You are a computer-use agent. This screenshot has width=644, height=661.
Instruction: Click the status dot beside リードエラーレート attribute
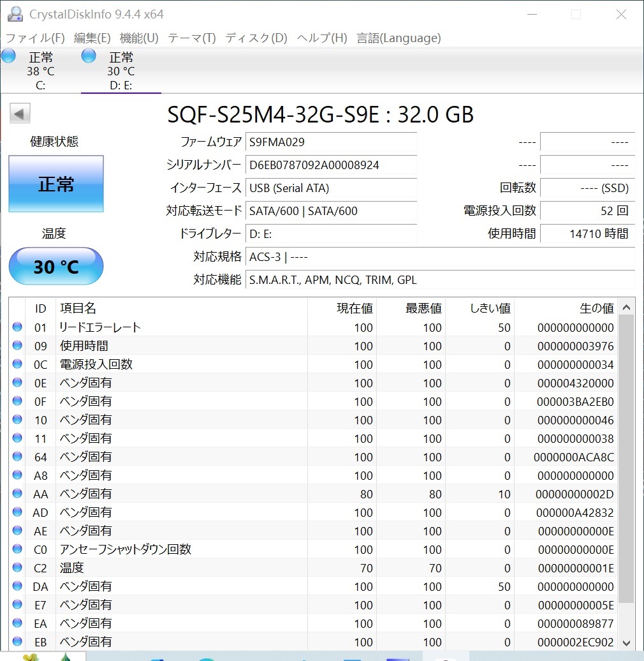[17, 327]
